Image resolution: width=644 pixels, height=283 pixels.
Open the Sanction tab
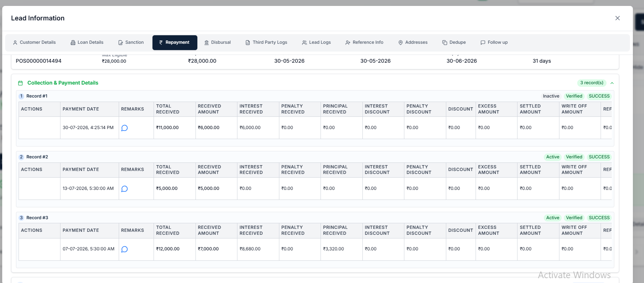131,42
